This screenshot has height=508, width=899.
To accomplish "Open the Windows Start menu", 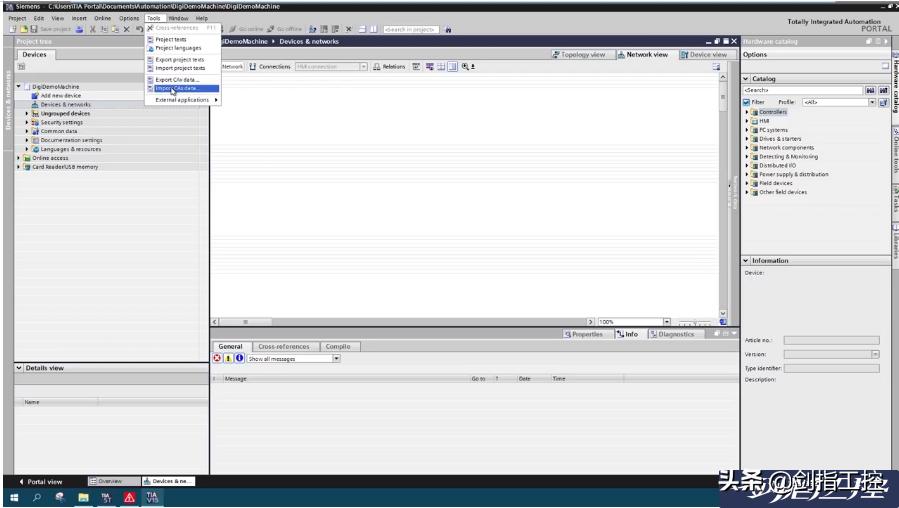I will tap(14, 497).
